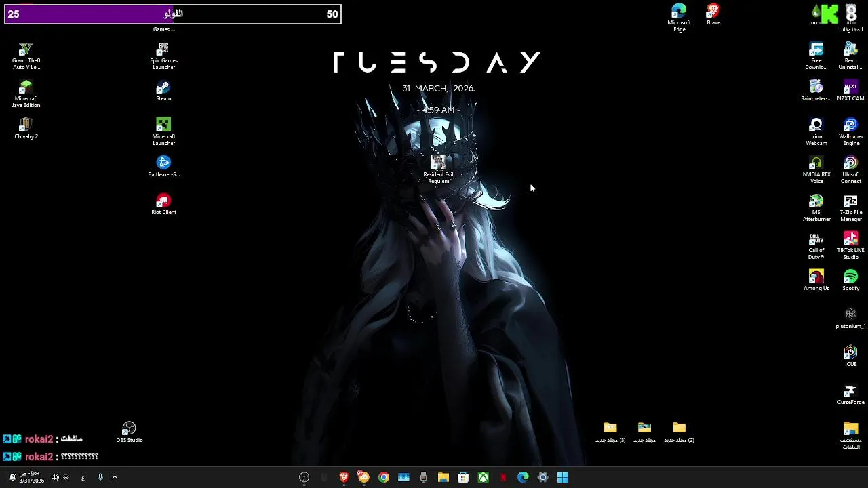Viewport: 868px width, 488px height.
Task: Select Wallpaper Engine desktop icon
Action: click(850, 131)
